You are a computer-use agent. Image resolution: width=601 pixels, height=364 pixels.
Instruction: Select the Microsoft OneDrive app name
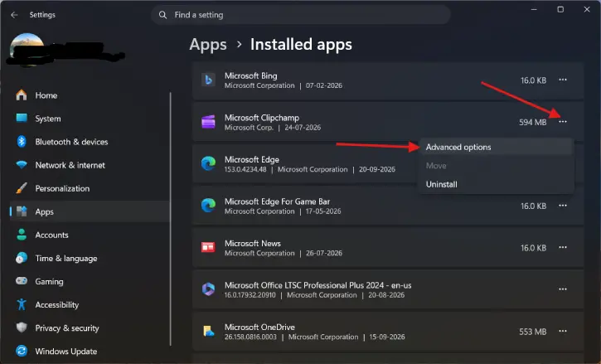coord(259,328)
